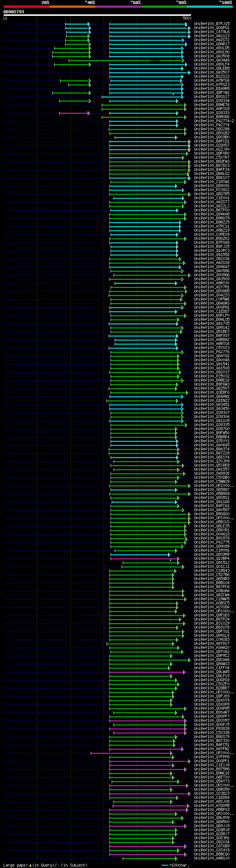Click label UniRef100_C5XTR7
Viewport: 236px width, 868px height.
click(212, 157)
